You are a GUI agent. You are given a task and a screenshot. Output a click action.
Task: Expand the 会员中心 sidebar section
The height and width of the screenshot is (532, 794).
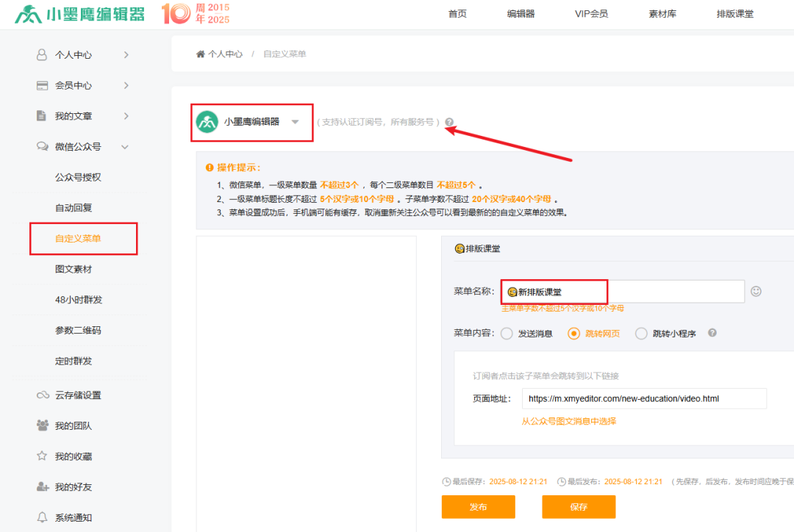[81, 85]
